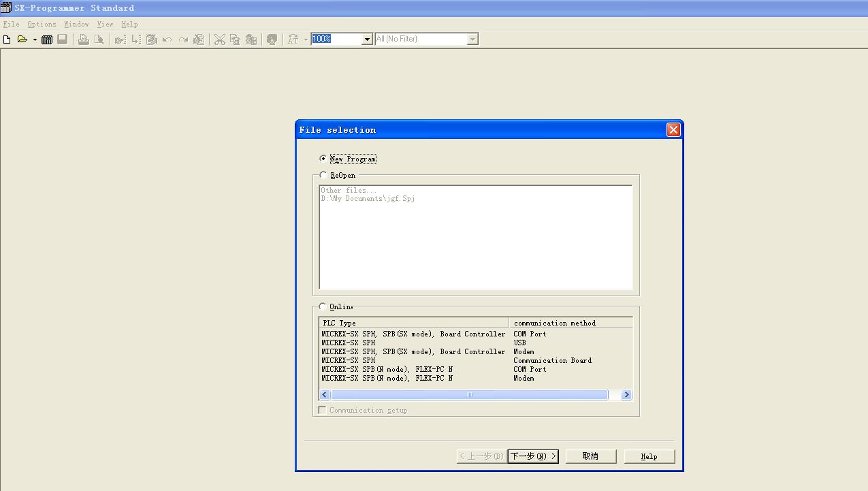The width and height of the screenshot is (868, 491).
Task: Select the MICREX-SX SPH USB row
Action: [x=408, y=343]
